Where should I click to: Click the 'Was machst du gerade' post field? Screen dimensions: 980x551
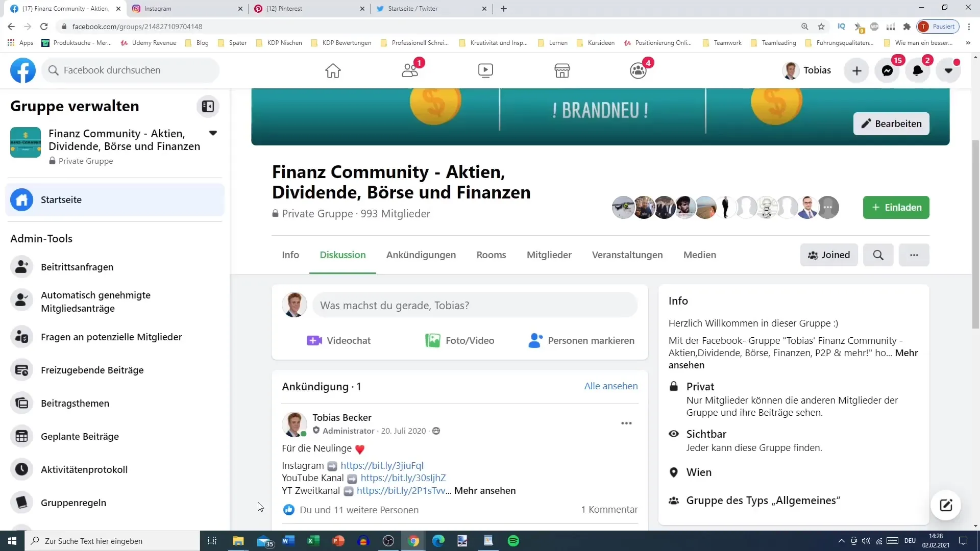[475, 305]
